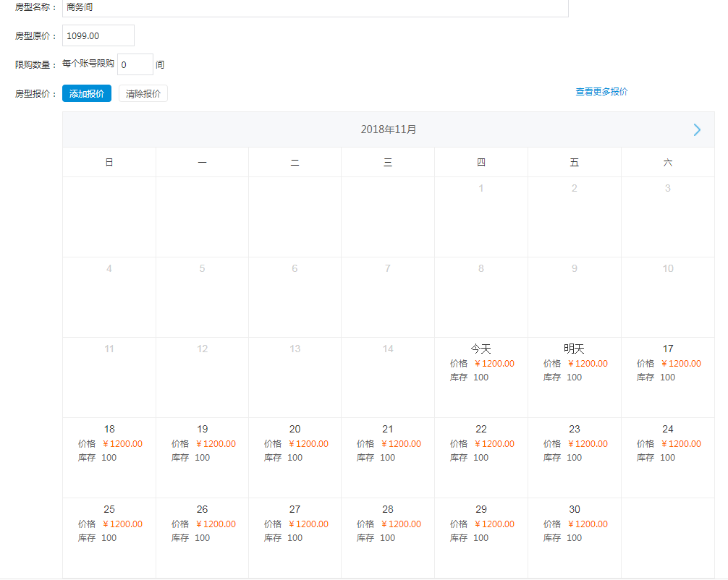Pick the date cell for the 20th
The image size is (728, 580).
[x=295, y=456]
